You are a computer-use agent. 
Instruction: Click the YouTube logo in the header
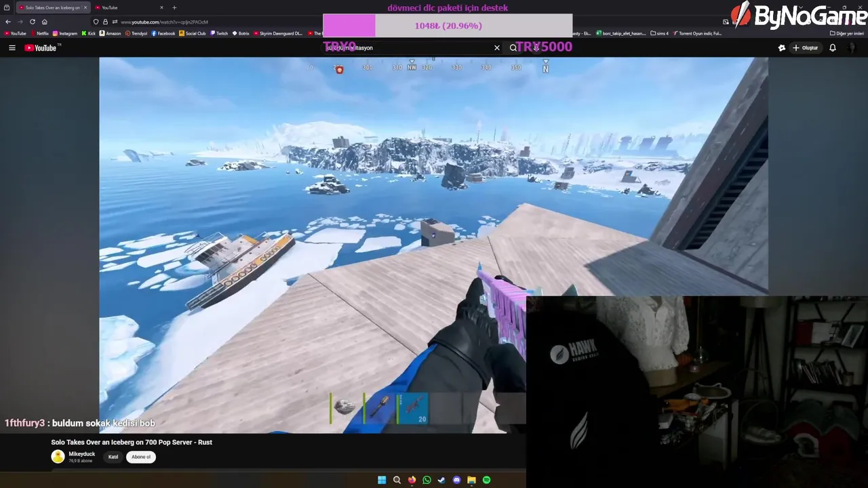42,47
